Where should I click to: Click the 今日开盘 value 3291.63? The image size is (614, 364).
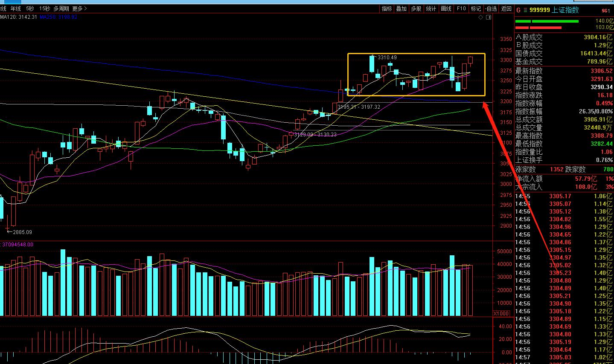[602, 79]
